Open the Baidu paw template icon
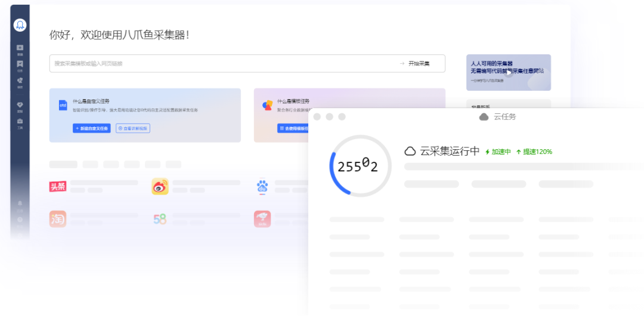Image resolution: width=644 pixels, height=318 pixels. point(262,187)
